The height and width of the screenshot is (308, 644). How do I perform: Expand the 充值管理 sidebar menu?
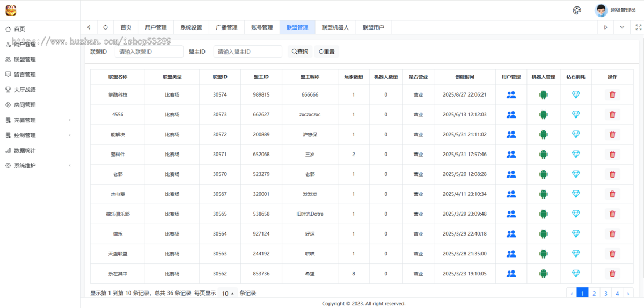click(x=40, y=120)
